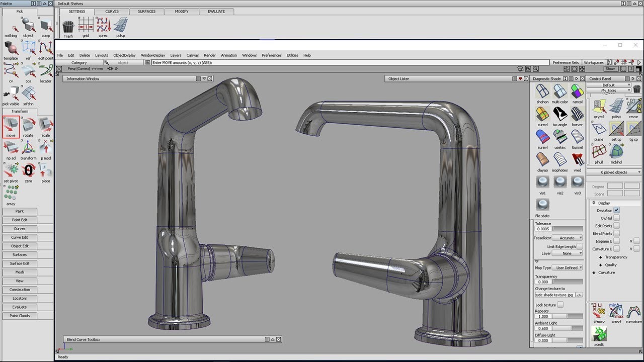
Task: Adjust the Diffuse Light slider
Action: 568,340
